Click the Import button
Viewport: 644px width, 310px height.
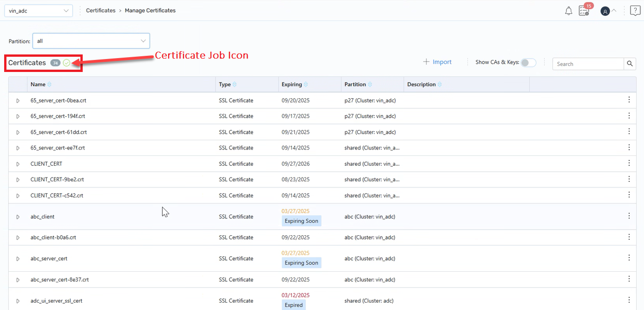(437, 62)
